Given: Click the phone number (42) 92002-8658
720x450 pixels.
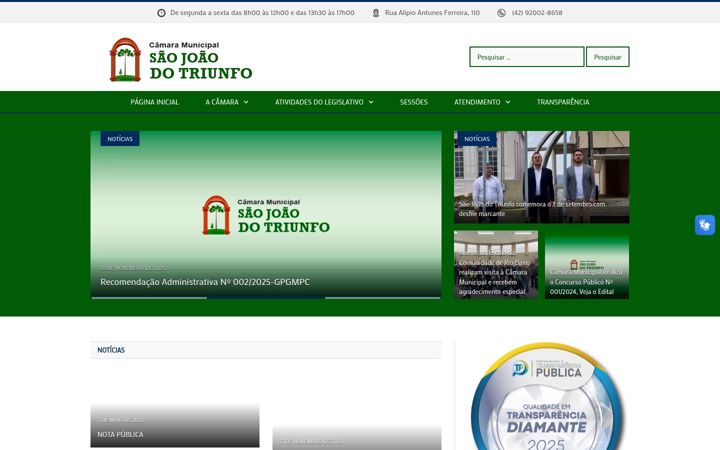Looking at the screenshot, I should tap(537, 13).
